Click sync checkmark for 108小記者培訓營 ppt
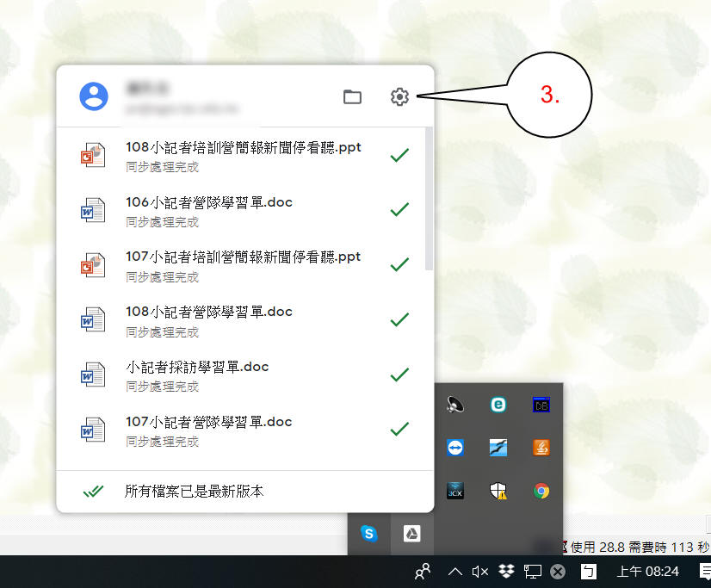 [399, 155]
